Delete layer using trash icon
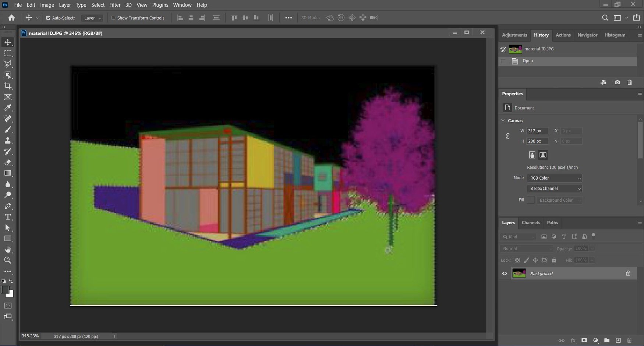The height and width of the screenshot is (346, 644). (x=630, y=340)
